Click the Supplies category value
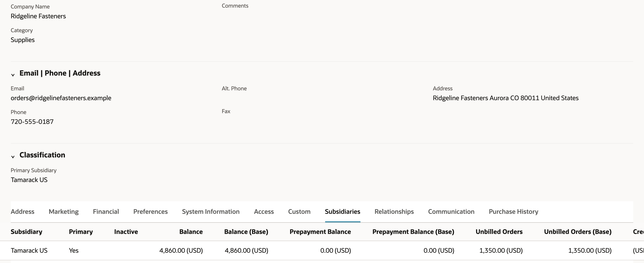Screen dimensions: 644x263 [23, 40]
